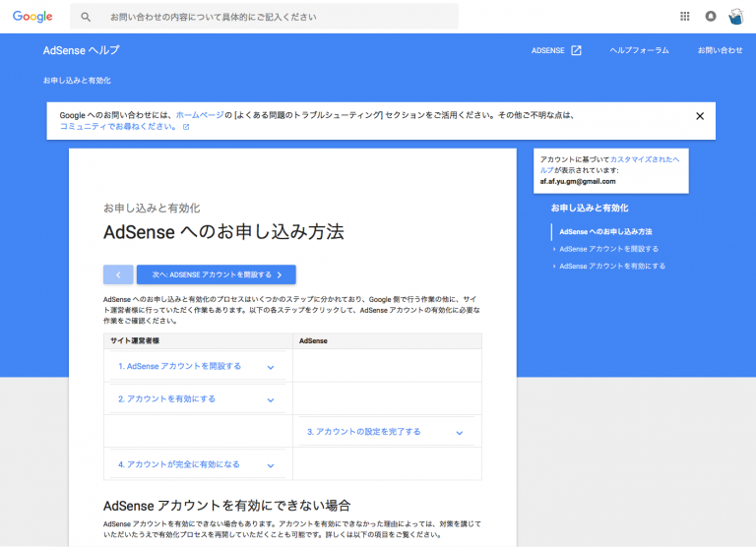Click the サイト運営者様 table header
Image resolution: width=756 pixels, height=547 pixels.
tap(135, 340)
